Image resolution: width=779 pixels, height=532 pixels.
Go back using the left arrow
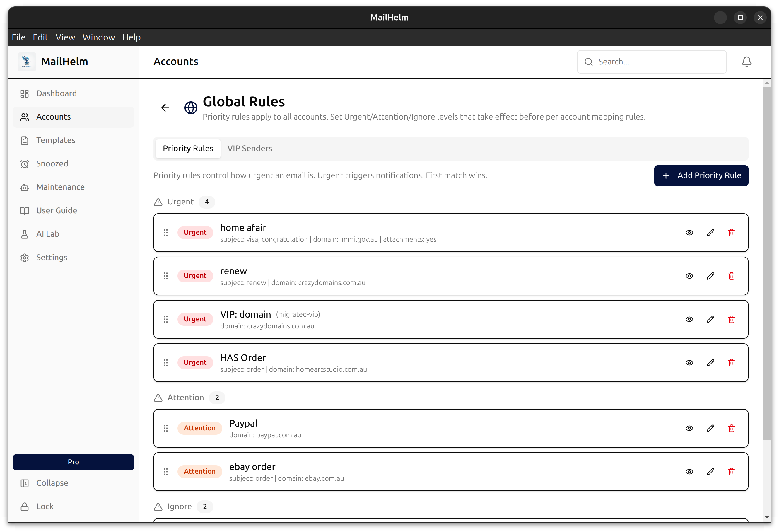click(165, 108)
